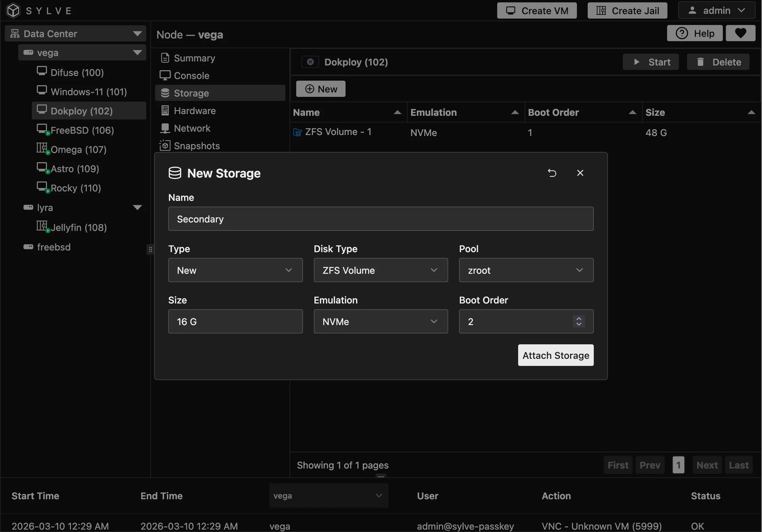Toggle the Boot Order stepper arrows

point(579,321)
